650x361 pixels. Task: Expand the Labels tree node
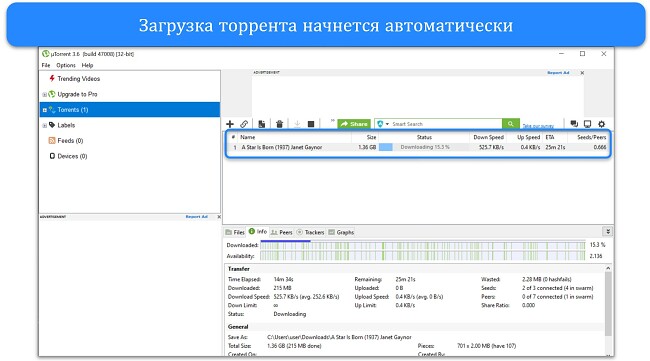pos(44,125)
